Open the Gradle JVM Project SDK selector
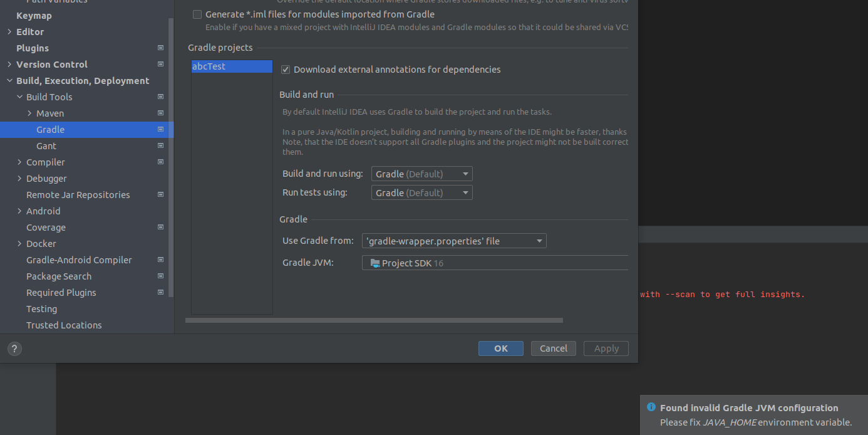The height and width of the screenshot is (435, 868). (495, 263)
